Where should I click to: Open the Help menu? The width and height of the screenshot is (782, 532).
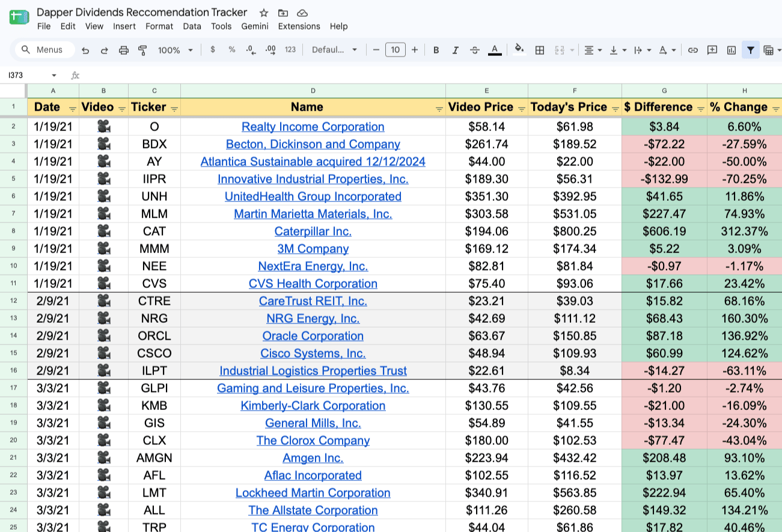(339, 26)
